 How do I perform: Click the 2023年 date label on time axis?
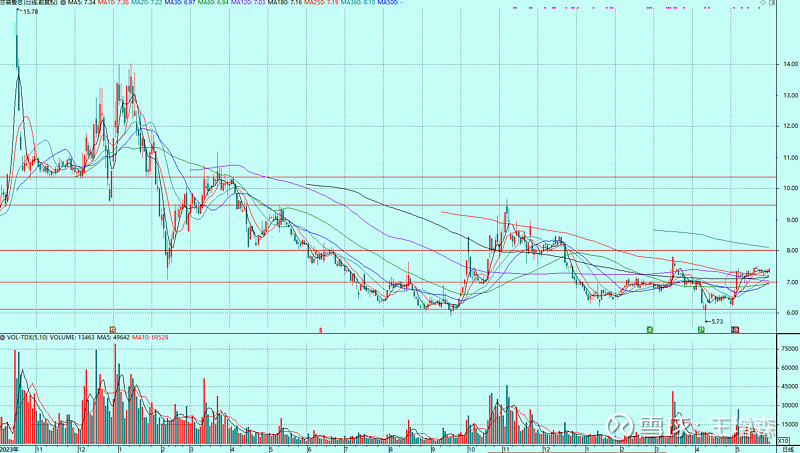pos(9,449)
